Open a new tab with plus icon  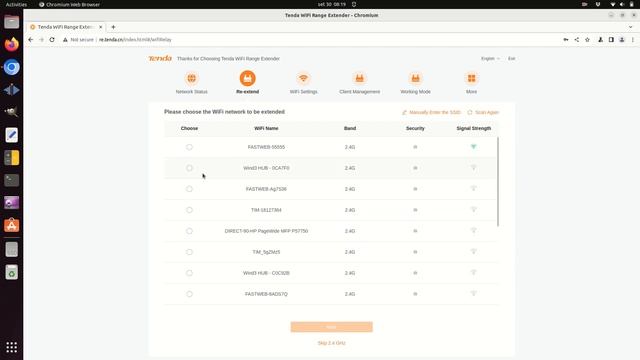tap(113, 27)
